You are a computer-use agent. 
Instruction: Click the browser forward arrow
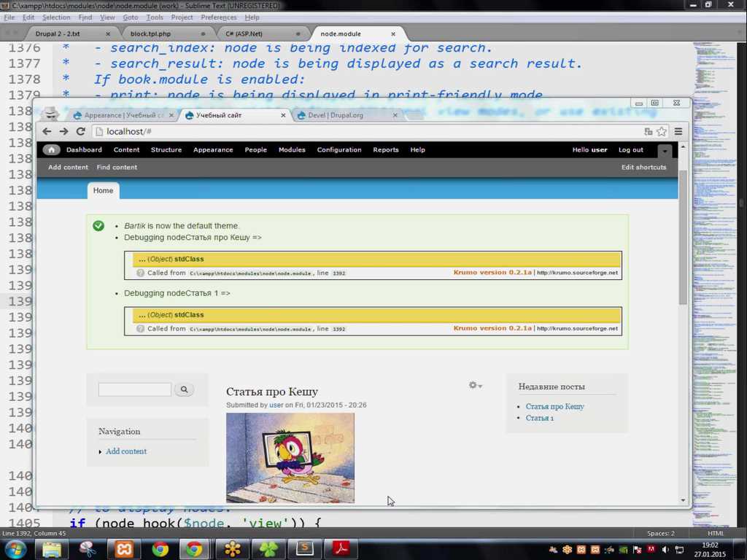click(64, 131)
